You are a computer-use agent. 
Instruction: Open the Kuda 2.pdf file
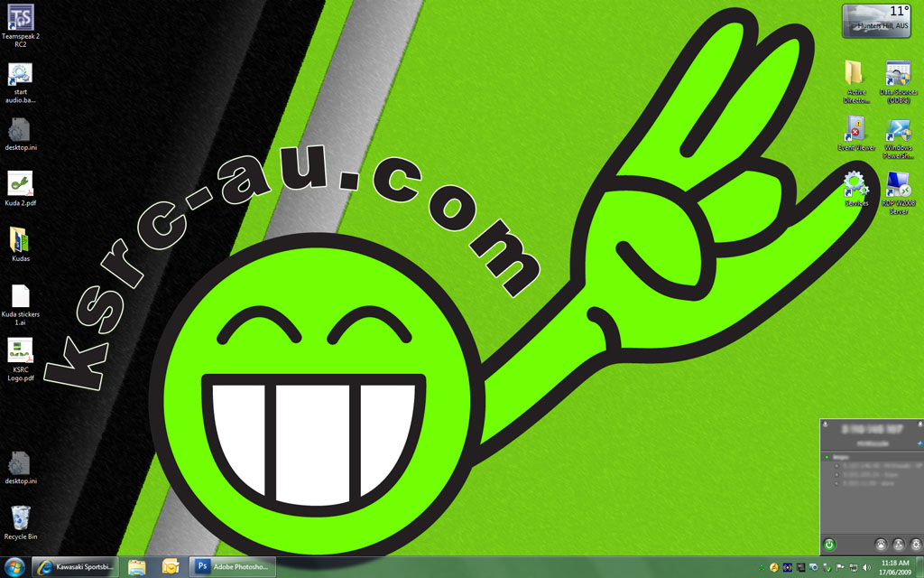point(20,184)
